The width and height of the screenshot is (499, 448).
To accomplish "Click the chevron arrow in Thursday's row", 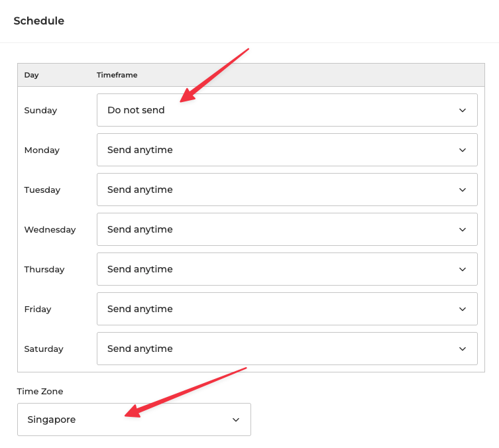I will tap(463, 269).
